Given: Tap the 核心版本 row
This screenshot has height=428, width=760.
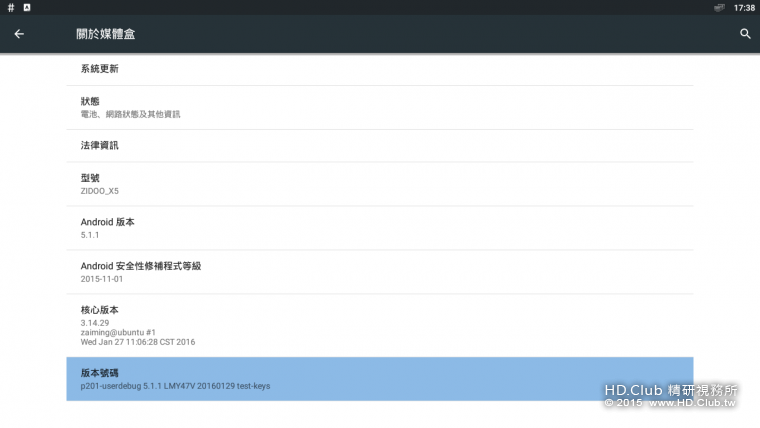Looking at the screenshot, I should (x=380, y=326).
